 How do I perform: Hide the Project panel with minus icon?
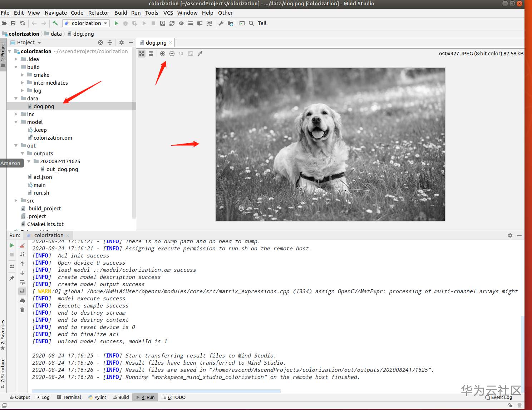click(131, 42)
